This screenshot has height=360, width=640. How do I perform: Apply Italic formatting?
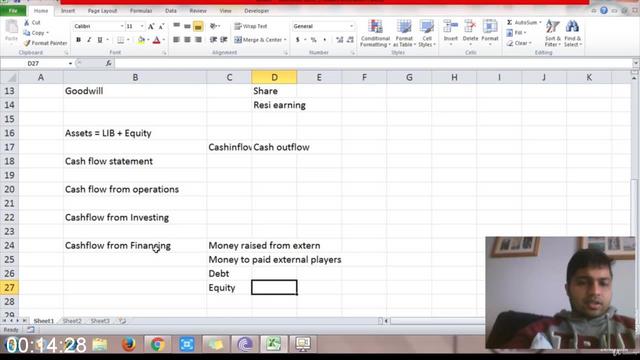pyautogui.click(x=89, y=40)
